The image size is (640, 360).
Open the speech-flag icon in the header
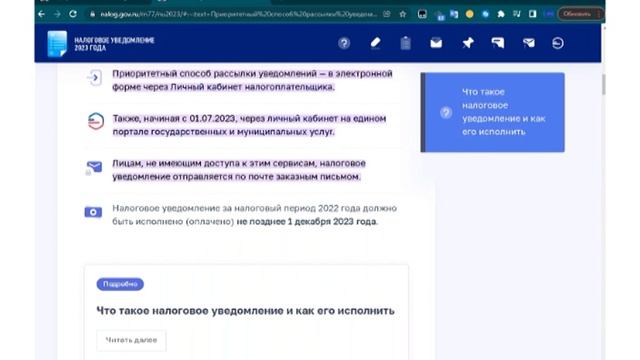[498, 43]
